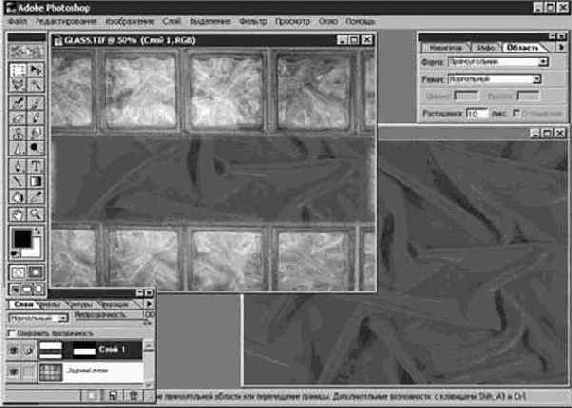This screenshot has height=408, width=572.
Task: Open the Редактирование menu
Action: click(x=66, y=21)
